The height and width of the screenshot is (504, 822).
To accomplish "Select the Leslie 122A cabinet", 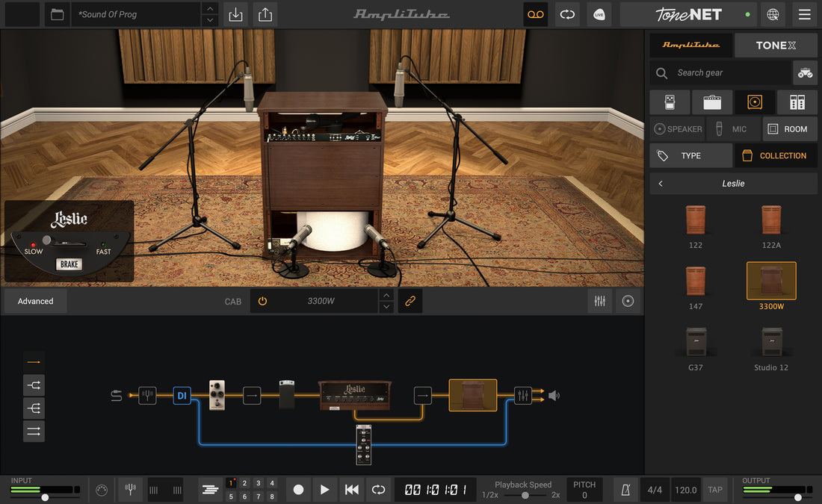I will (x=771, y=226).
